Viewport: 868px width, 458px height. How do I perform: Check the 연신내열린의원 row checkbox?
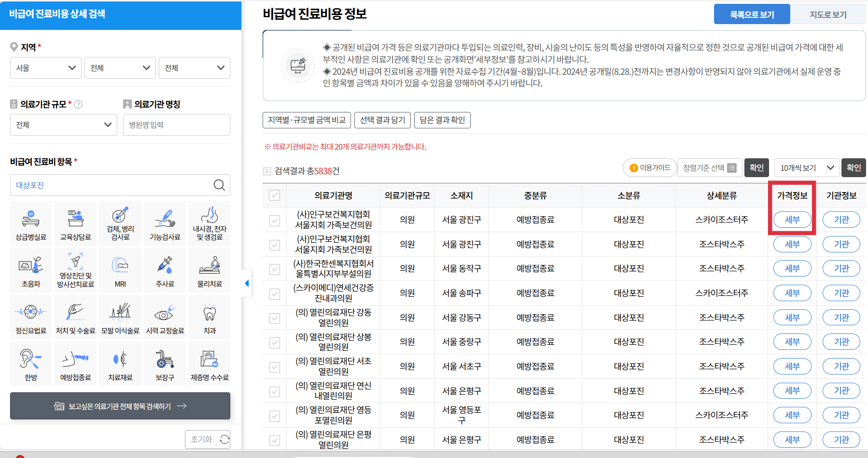275,391
